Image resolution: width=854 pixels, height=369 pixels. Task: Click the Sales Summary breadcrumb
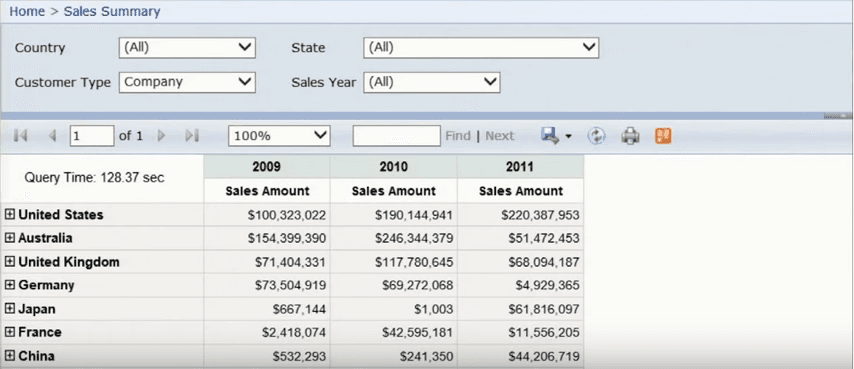(112, 11)
